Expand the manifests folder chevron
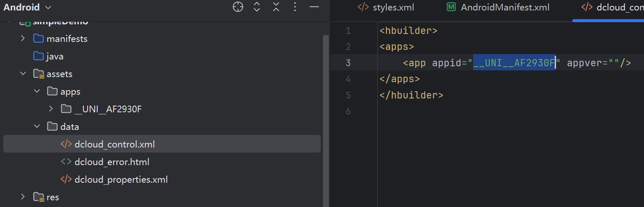Screen dimensions: 644x207 point(23,39)
